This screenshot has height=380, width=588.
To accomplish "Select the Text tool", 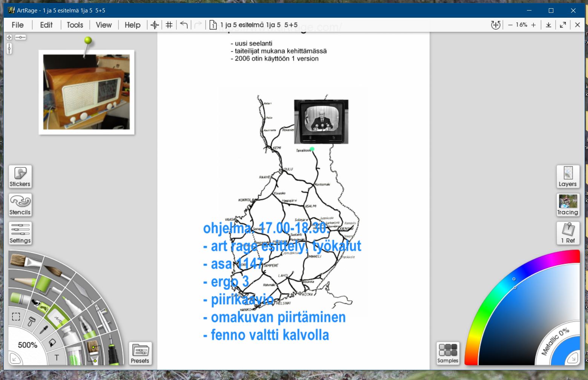I will point(57,357).
